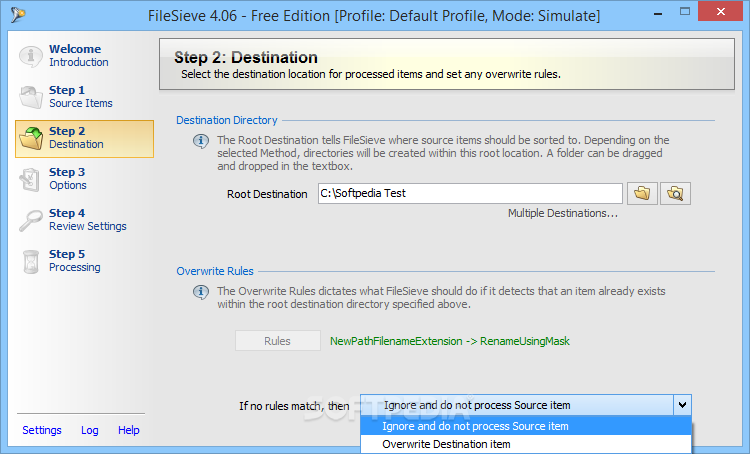Open the Settings link

(x=42, y=430)
